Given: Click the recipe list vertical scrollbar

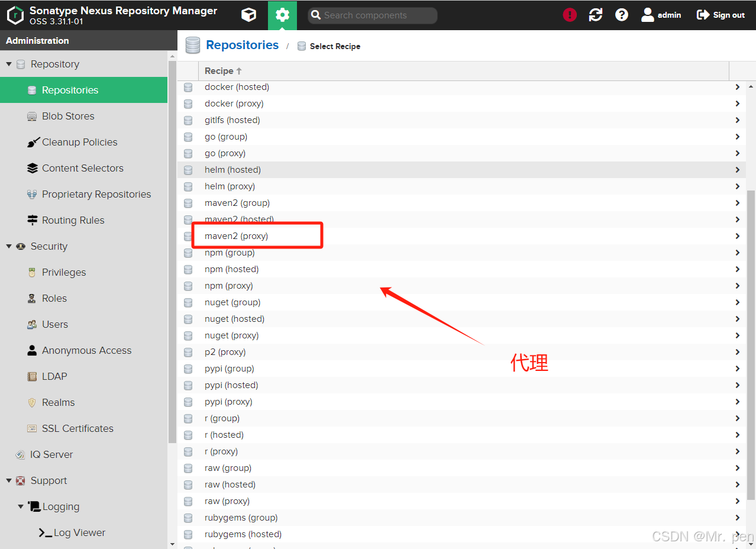Looking at the screenshot, I should [751, 344].
